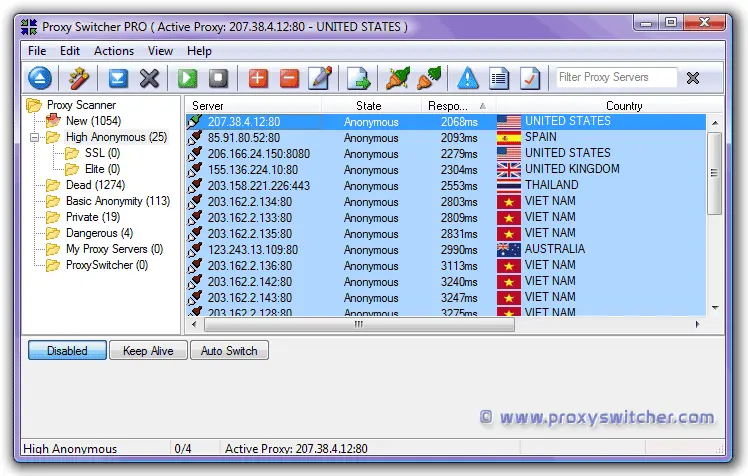Collapse the High Anonymous tree node

pyautogui.click(x=34, y=137)
